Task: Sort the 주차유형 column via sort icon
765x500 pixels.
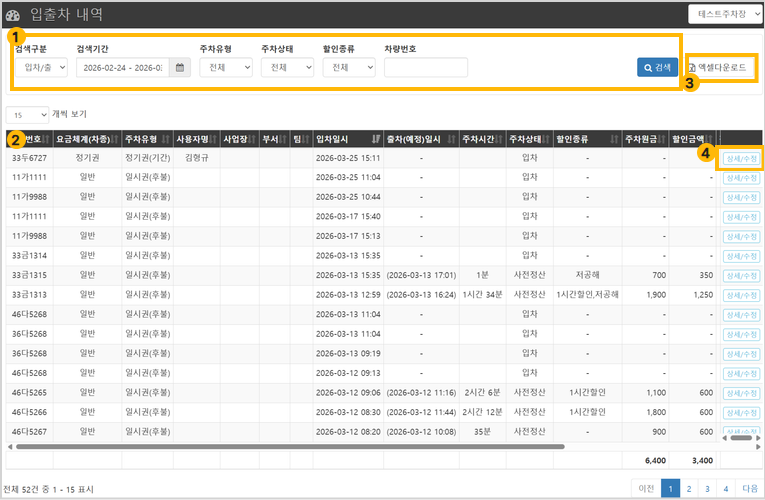Action: [165, 140]
